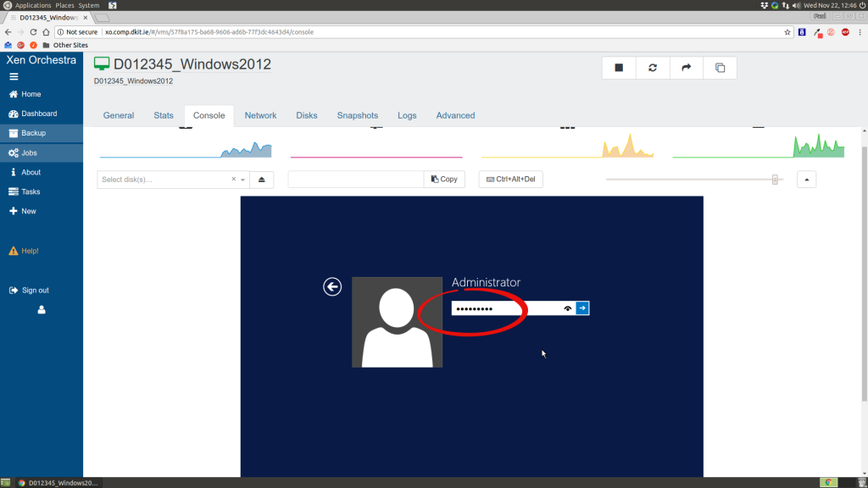Reboot the VM using the refresh icon button
The width and height of the screenshot is (868, 488).
point(653,68)
